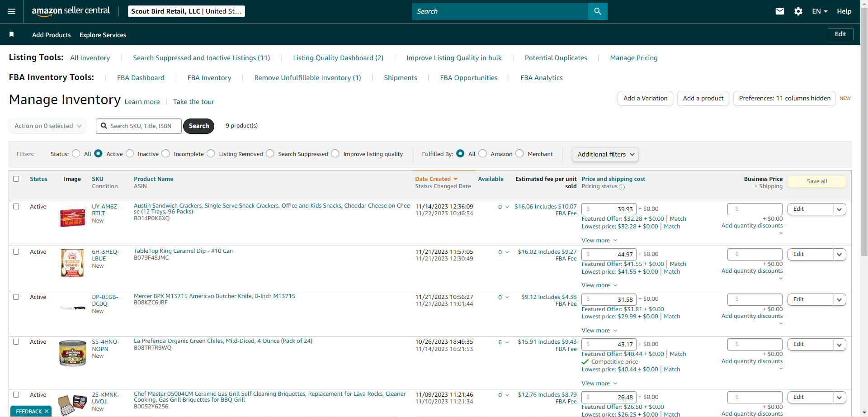Open the Shipments tool

tap(401, 78)
